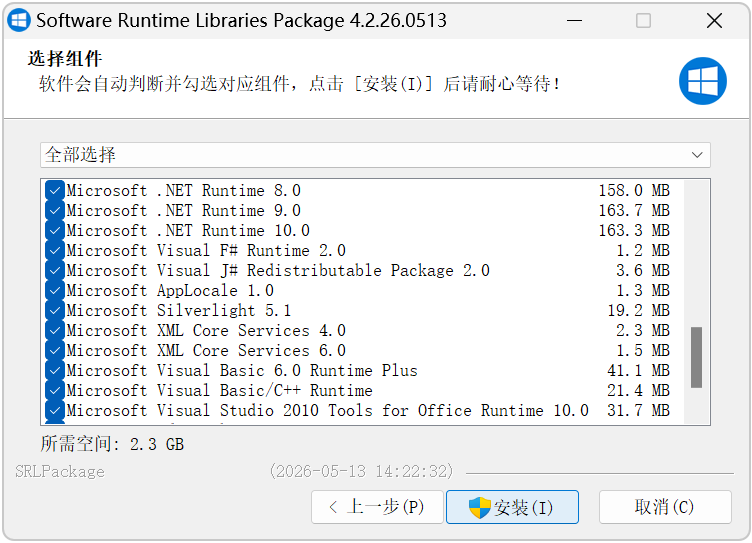Click the build date (2026-05-13 14:22:32)
The height and width of the screenshot is (543, 752).
click(x=361, y=472)
